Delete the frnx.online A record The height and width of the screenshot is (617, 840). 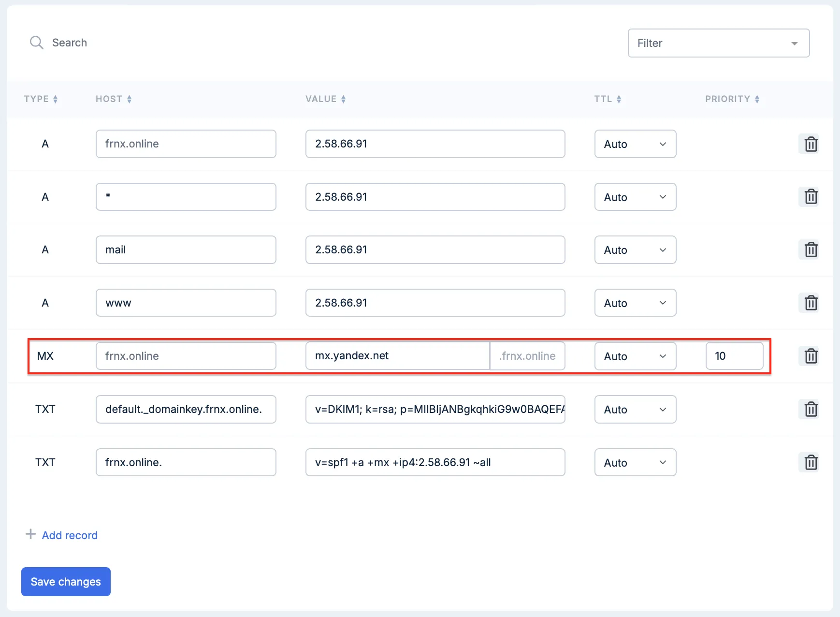811,144
